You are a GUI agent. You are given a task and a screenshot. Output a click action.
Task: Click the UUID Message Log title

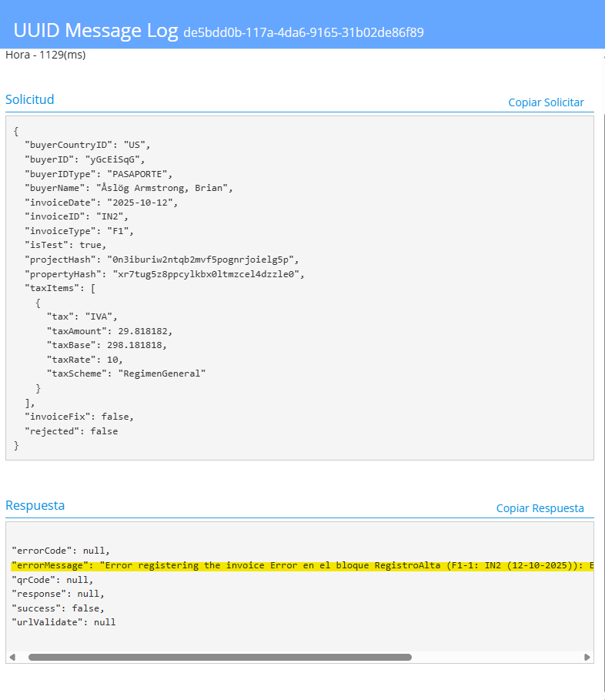[x=95, y=31]
